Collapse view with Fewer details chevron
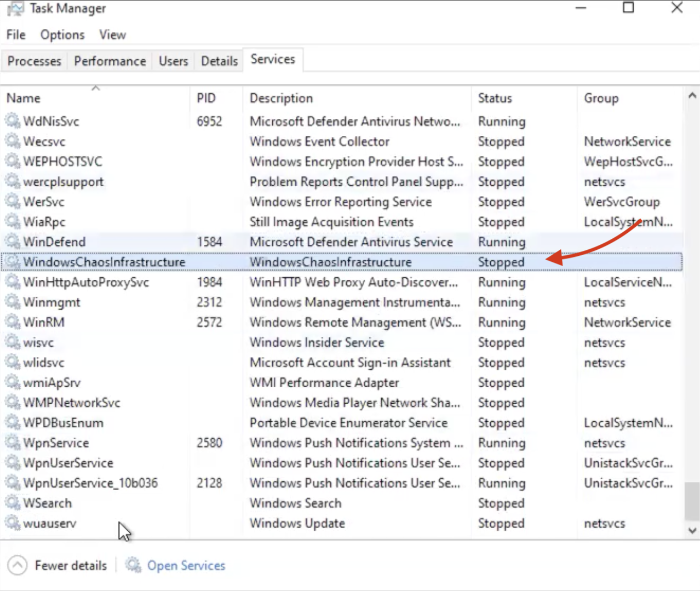This screenshot has width=700, height=591. 18,565
